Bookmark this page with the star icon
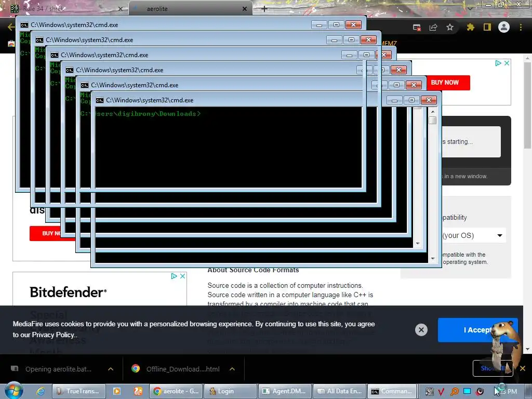 (x=450, y=27)
